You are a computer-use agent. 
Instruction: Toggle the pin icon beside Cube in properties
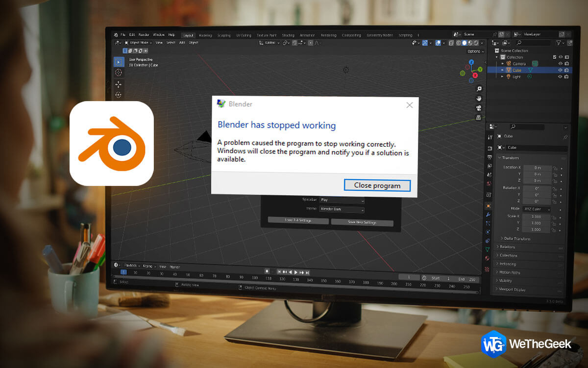coord(565,137)
